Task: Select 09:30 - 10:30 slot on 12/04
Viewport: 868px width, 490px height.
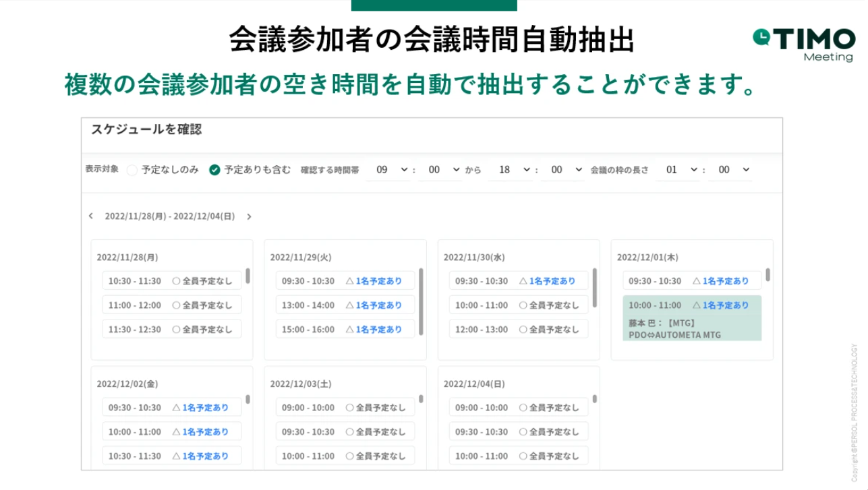Action: pyautogui.click(x=519, y=432)
